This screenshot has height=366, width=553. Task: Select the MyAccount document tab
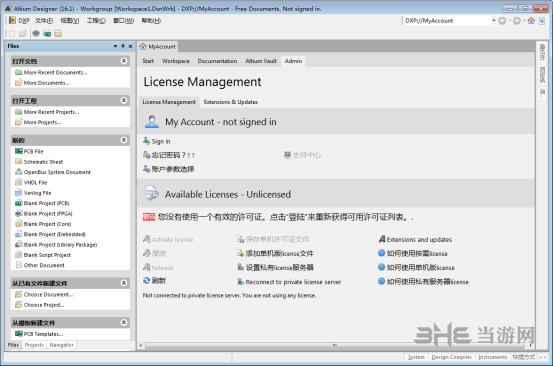tap(158, 47)
